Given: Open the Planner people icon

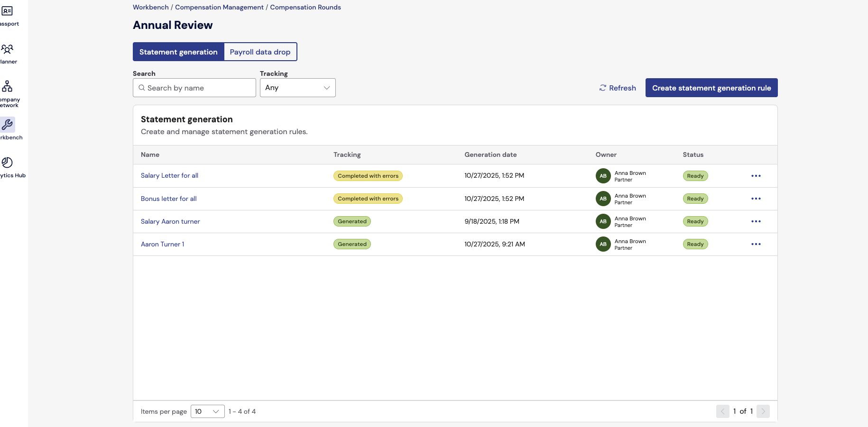Looking at the screenshot, I should (x=7, y=49).
